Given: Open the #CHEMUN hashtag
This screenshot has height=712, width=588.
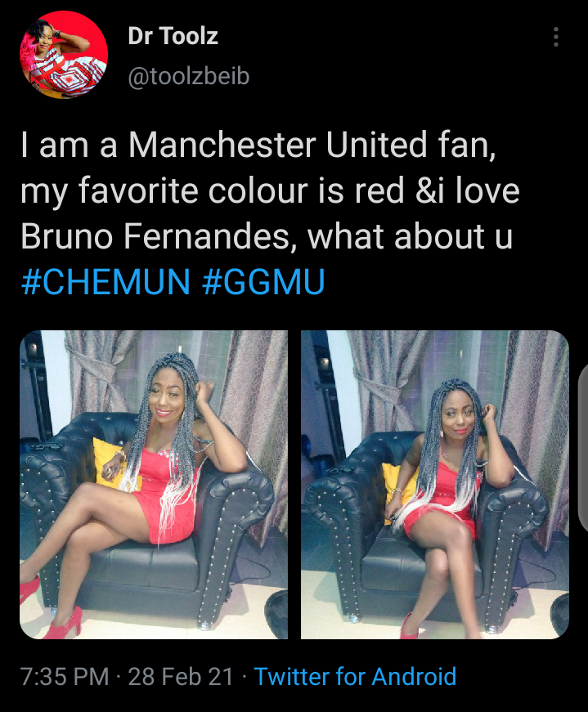Looking at the screenshot, I should coord(105,282).
